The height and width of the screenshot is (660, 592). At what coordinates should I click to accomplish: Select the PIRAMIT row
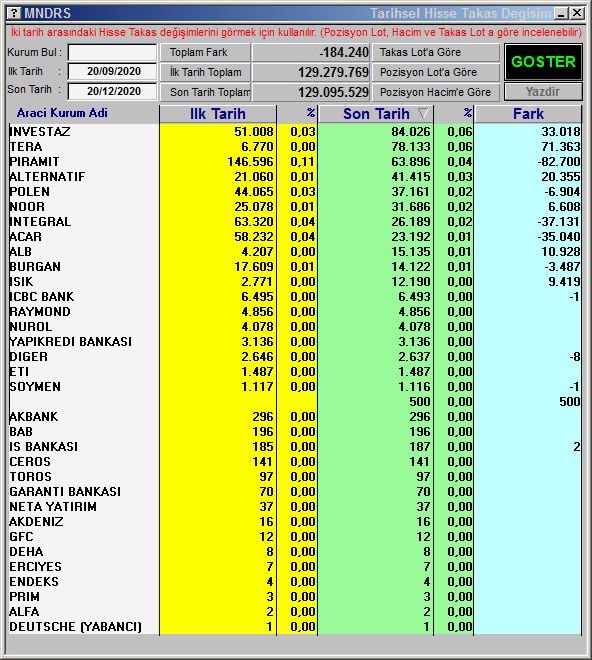click(x=295, y=162)
